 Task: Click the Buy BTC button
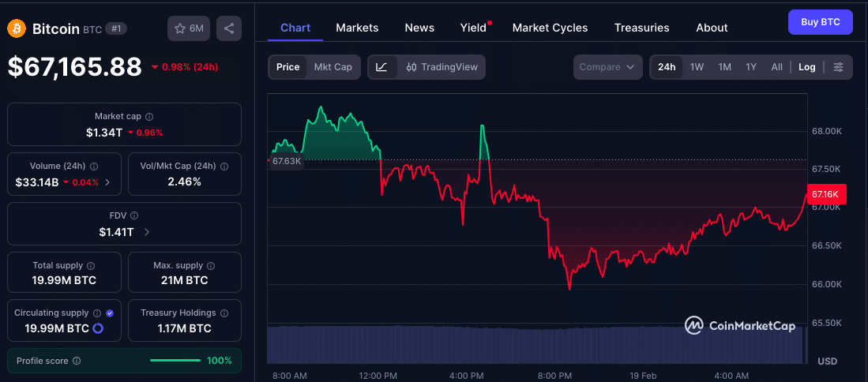[821, 22]
